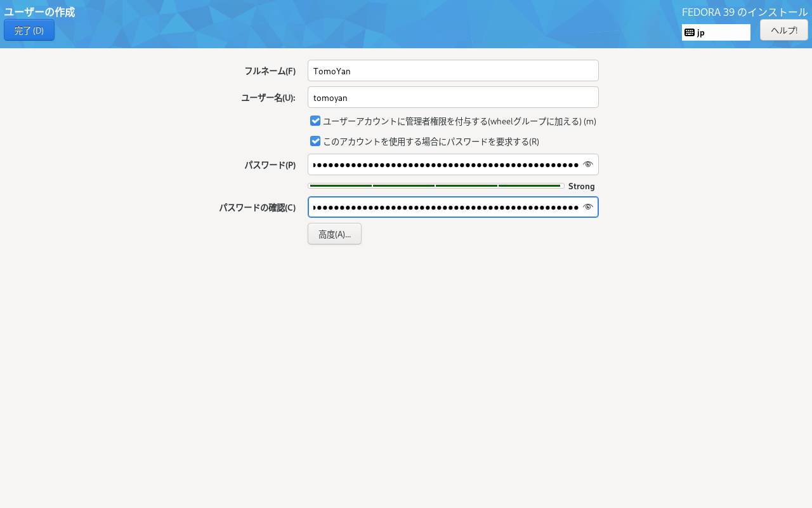The height and width of the screenshot is (508, 812).
Task: Click the パスワードの確認(C) label
Action: point(258,207)
